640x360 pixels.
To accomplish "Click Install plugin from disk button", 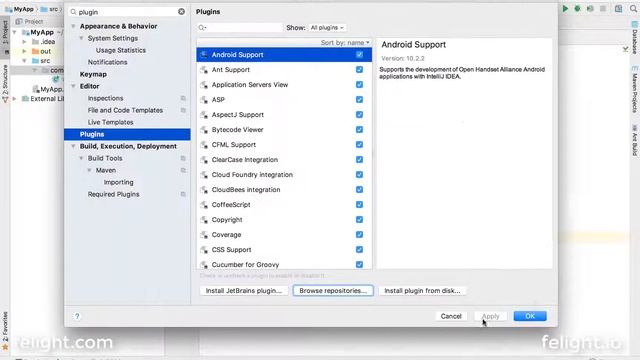I will 422,291.
